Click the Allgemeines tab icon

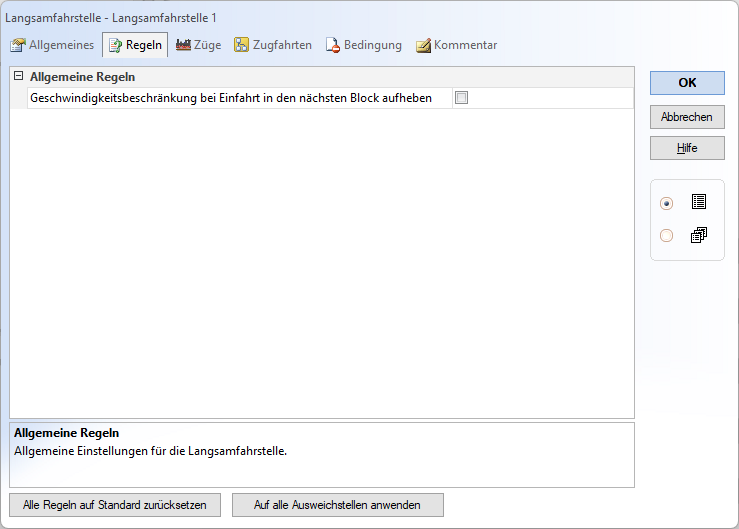tap(18, 45)
